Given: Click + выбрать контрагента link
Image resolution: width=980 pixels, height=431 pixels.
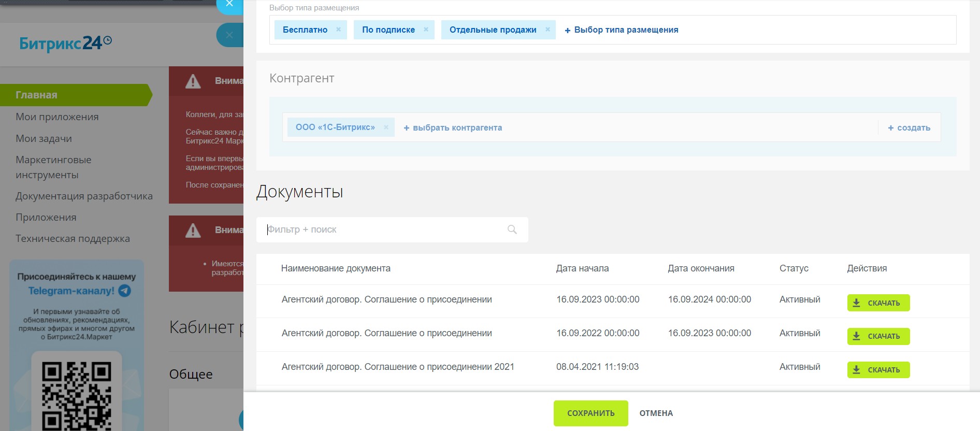Looking at the screenshot, I should (x=453, y=127).
